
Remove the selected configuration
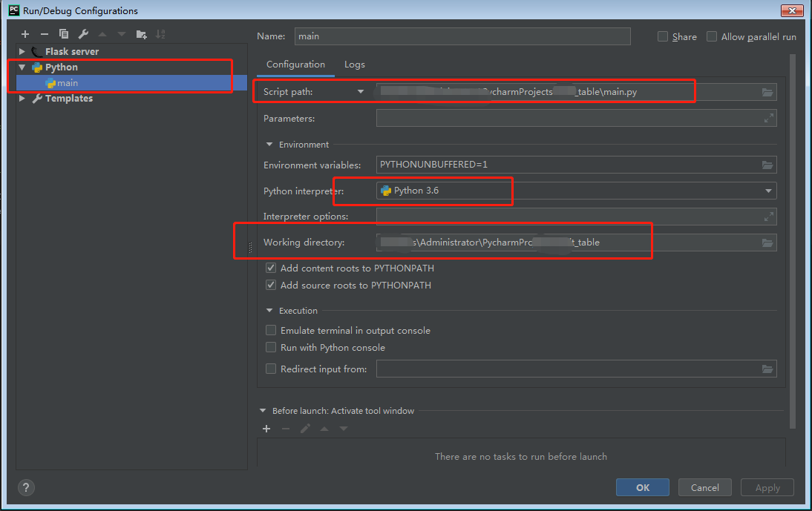coord(45,33)
